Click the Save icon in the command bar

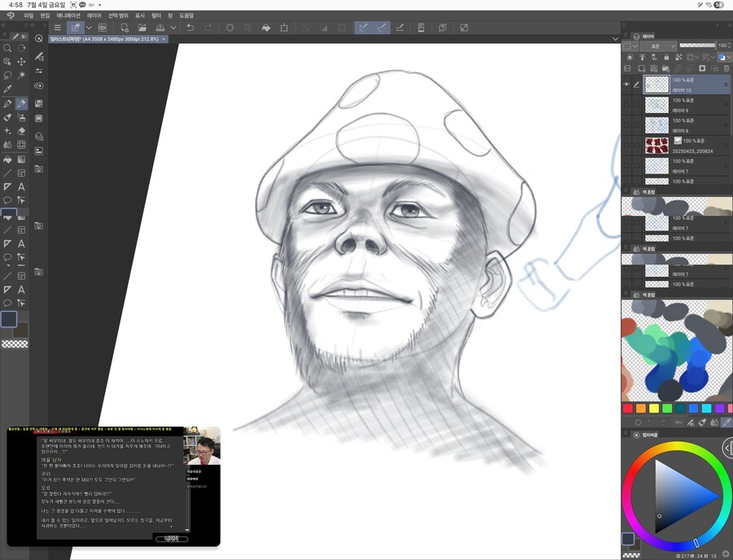[160, 28]
